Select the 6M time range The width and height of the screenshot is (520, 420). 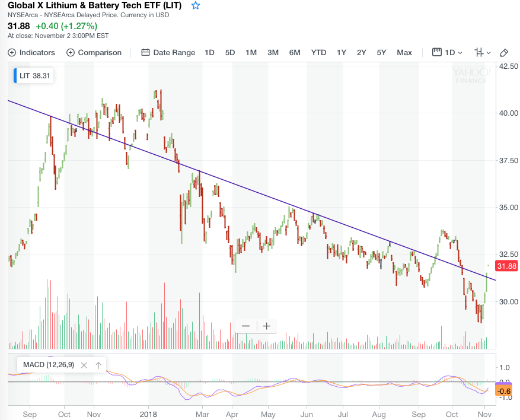295,52
